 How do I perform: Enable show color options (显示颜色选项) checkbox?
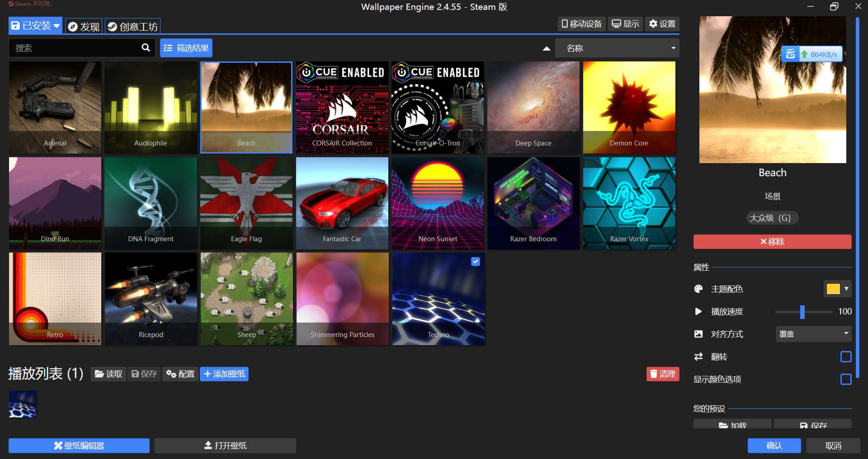(846, 379)
